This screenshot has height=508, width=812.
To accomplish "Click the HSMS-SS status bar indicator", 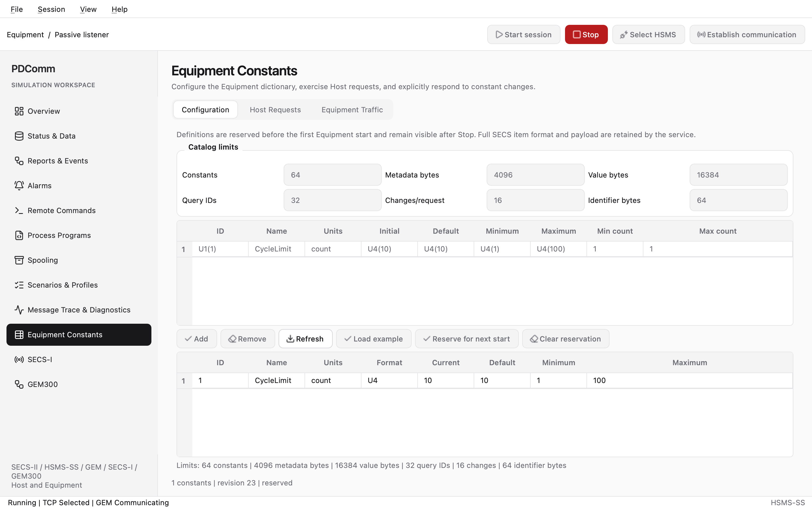I will 787,503.
